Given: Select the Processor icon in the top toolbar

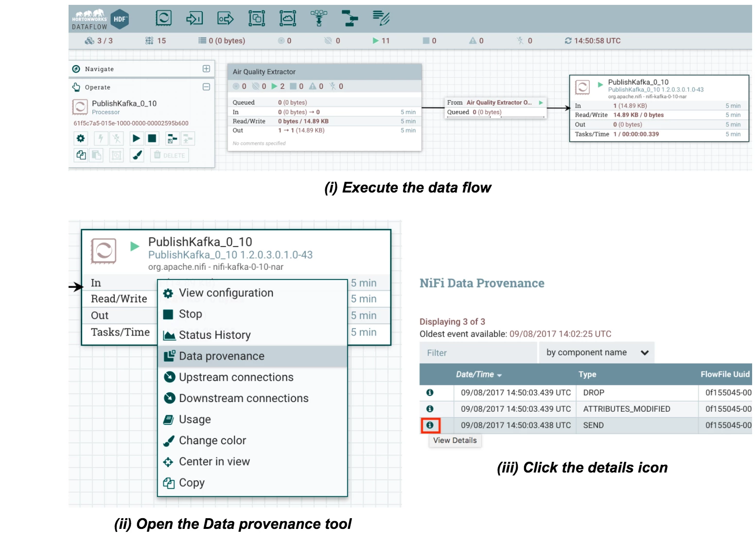Looking at the screenshot, I should pyautogui.click(x=163, y=18).
